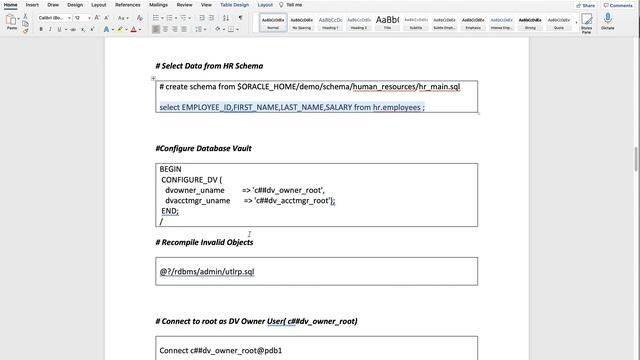Apply the Subtitle style
This screenshot has width=640, height=360.
pos(416,22)
